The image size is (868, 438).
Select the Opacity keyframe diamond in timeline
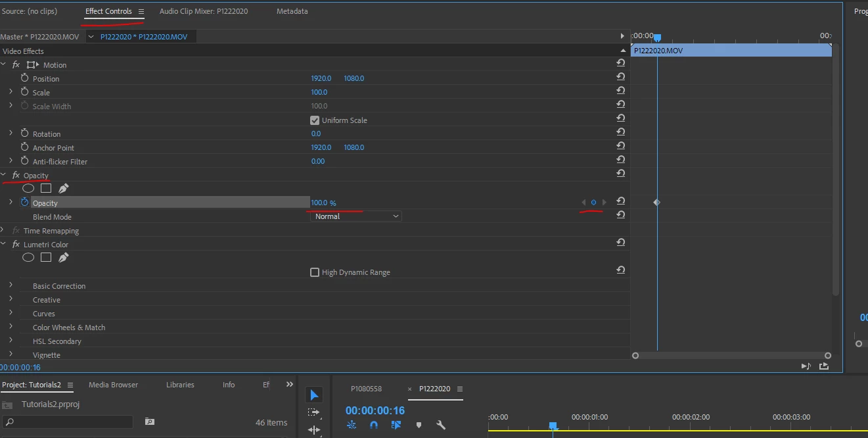[x=656, y=203]
